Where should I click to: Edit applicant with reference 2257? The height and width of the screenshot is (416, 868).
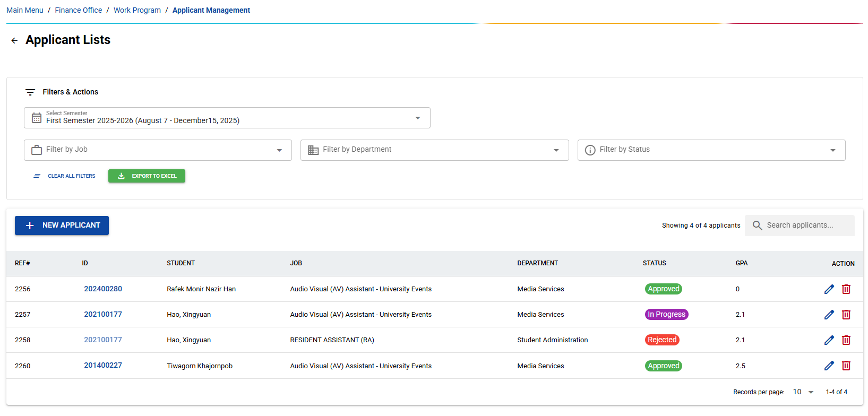[x=829, y=315]
